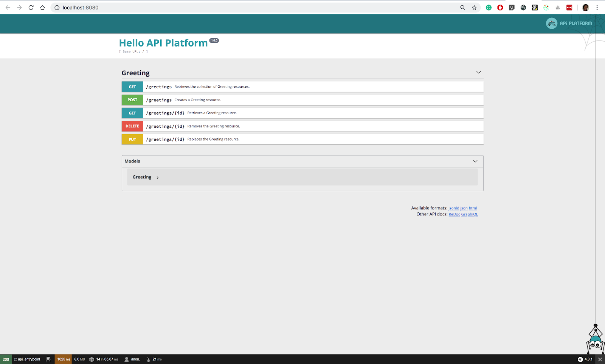Click the browser forward arrow

19,8
